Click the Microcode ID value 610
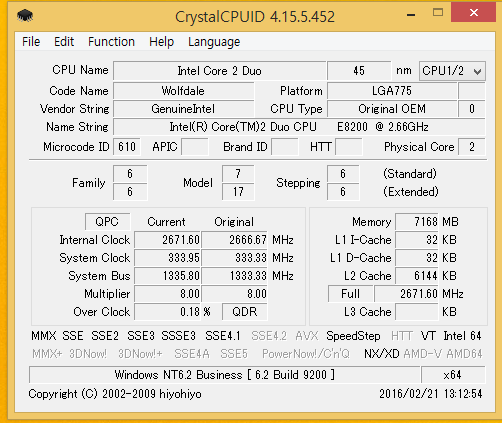The image size is (502, 423). [127, 147]
